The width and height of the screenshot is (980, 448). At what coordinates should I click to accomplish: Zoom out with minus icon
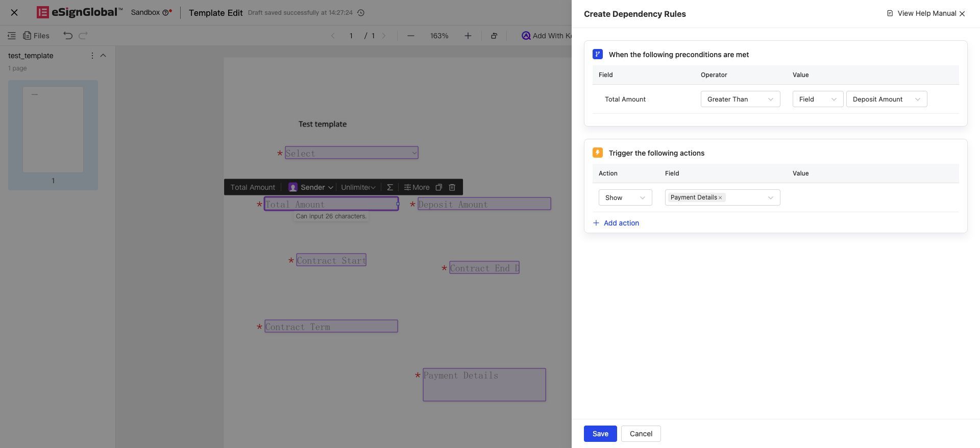coord(411,36)
